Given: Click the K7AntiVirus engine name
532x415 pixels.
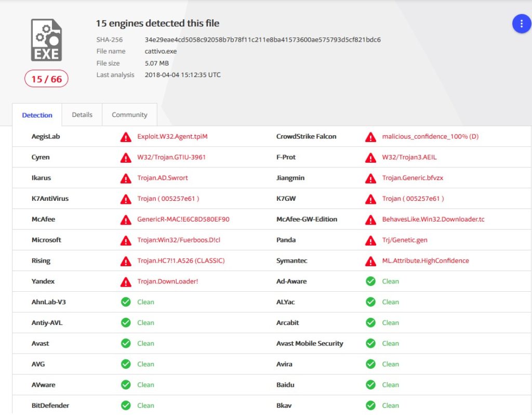Looking at the screenshot, I should 50,199.
